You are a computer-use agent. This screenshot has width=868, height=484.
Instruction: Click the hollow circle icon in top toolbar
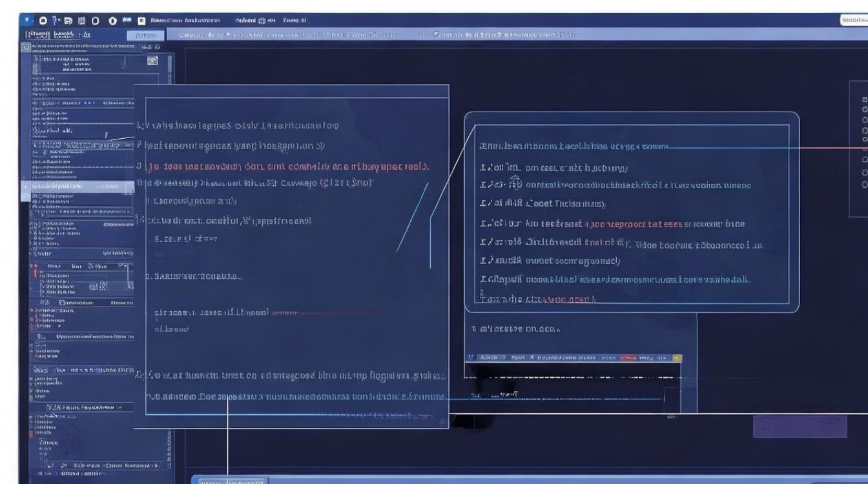tap(96, 21)
